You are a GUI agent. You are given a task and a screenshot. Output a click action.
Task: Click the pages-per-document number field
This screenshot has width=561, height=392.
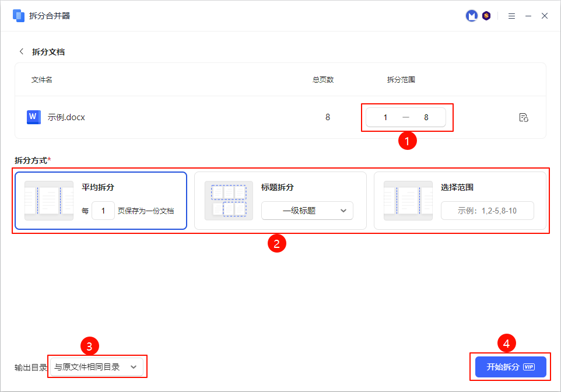tap(103, 211)
